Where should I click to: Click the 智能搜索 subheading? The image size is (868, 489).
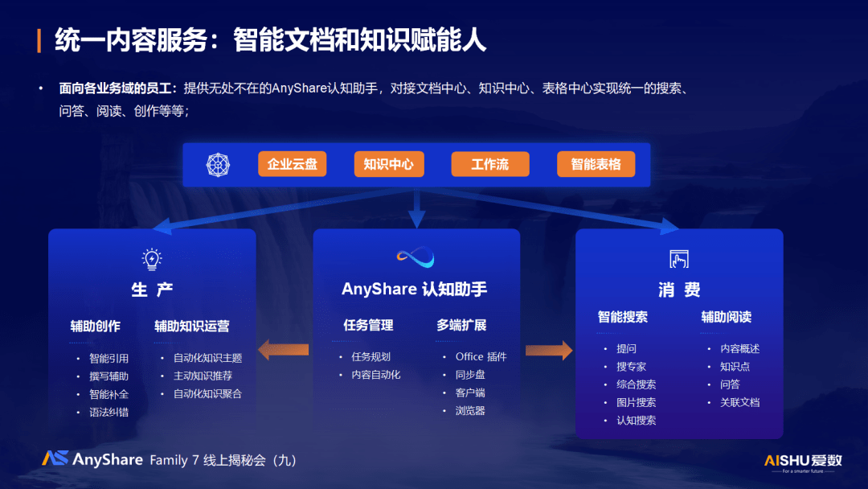click(x=623, y=316)
